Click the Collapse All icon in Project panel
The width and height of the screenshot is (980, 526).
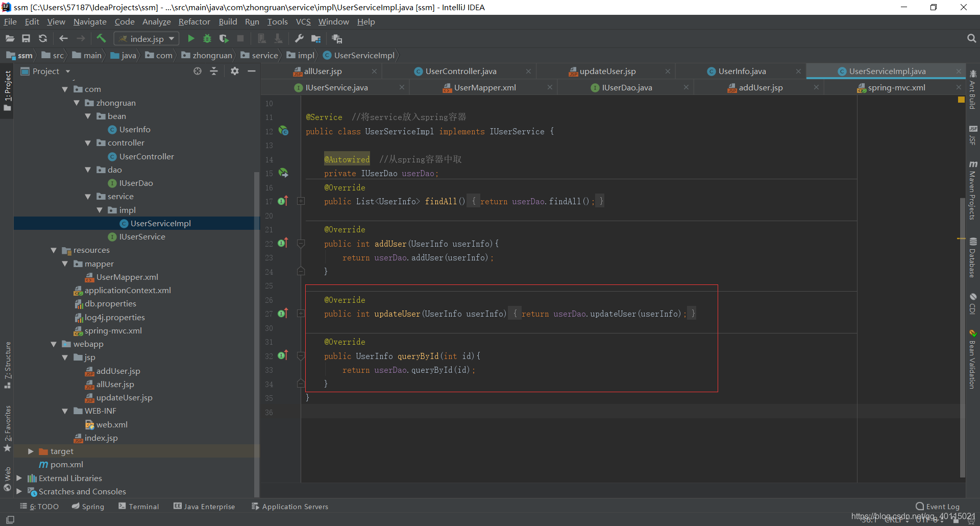click(214, 71)
